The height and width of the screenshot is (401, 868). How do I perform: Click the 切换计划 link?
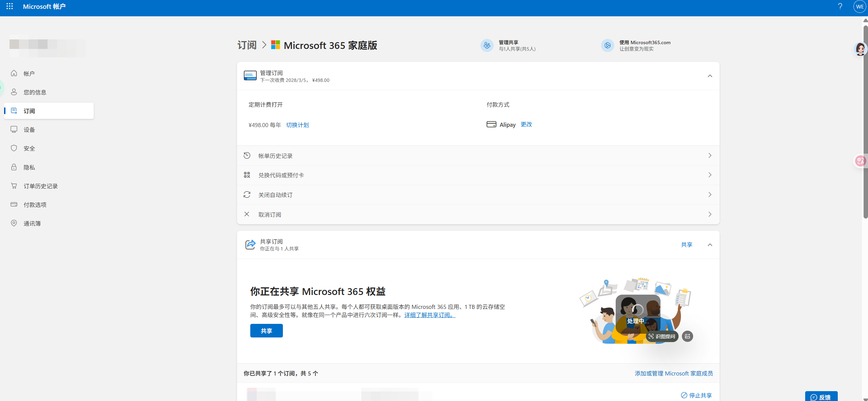(297, 125)
